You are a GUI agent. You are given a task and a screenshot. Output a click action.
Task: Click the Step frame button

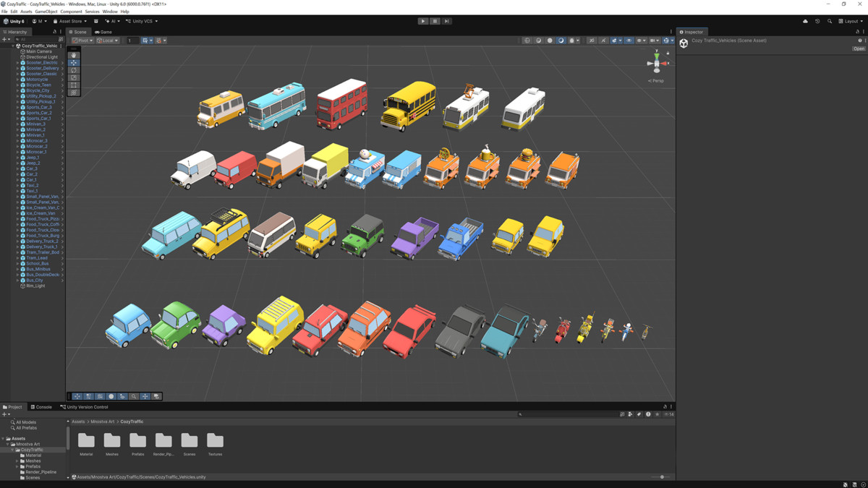tap(446, 21)
